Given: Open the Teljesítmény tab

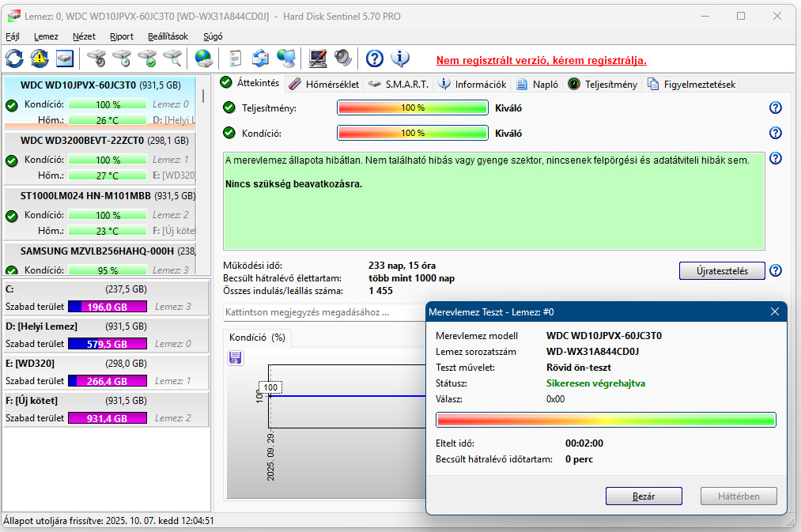Looking at the screenshot, I should coord(603,85).
